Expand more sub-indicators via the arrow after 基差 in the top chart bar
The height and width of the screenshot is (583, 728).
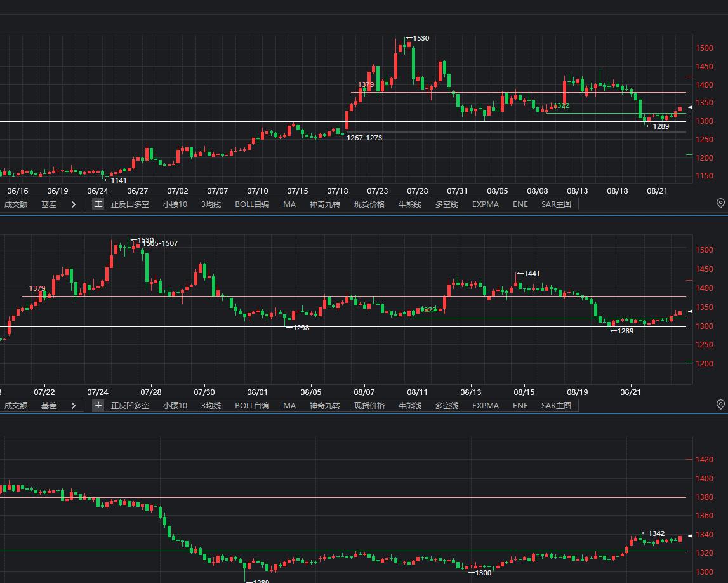pyautogui.click(x=74, y=204)
